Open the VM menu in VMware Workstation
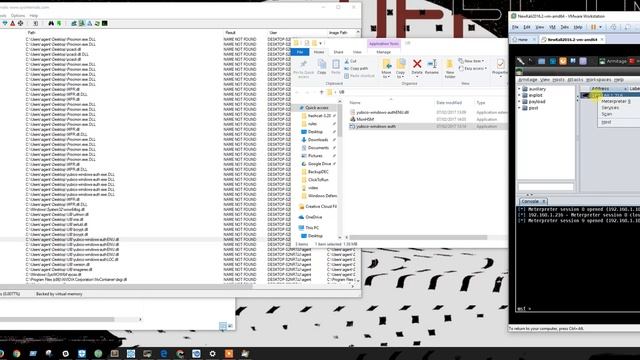The image size is (640, 360). [x=552, y=27]
